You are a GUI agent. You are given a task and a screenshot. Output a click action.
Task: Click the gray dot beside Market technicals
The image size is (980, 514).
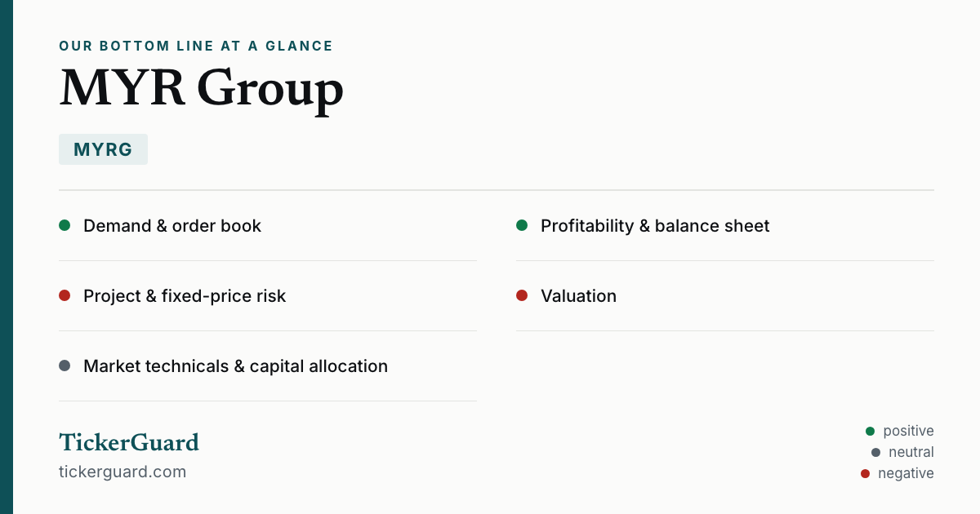tap(65, 366)
